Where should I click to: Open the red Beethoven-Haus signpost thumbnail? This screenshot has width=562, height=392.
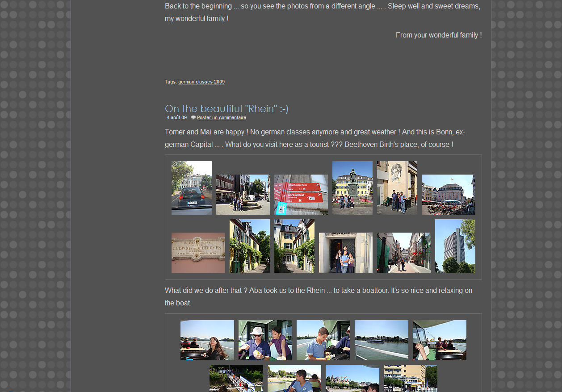point(301,195)
